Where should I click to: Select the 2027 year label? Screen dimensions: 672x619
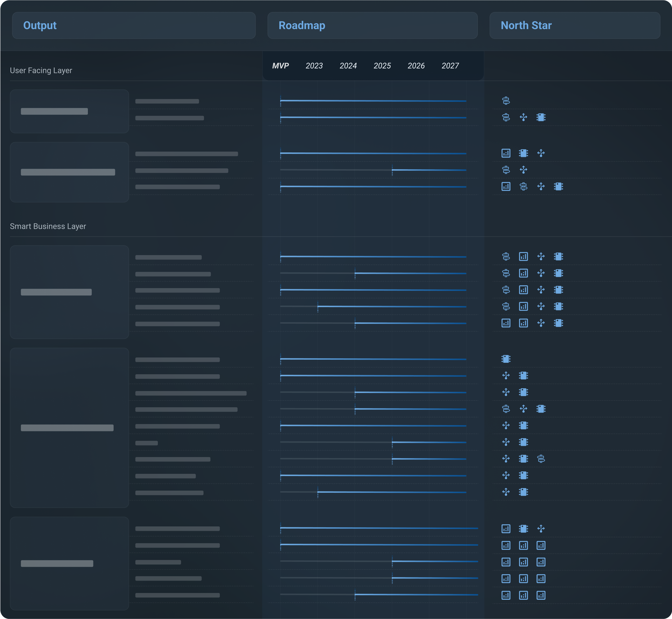(450, 66)
